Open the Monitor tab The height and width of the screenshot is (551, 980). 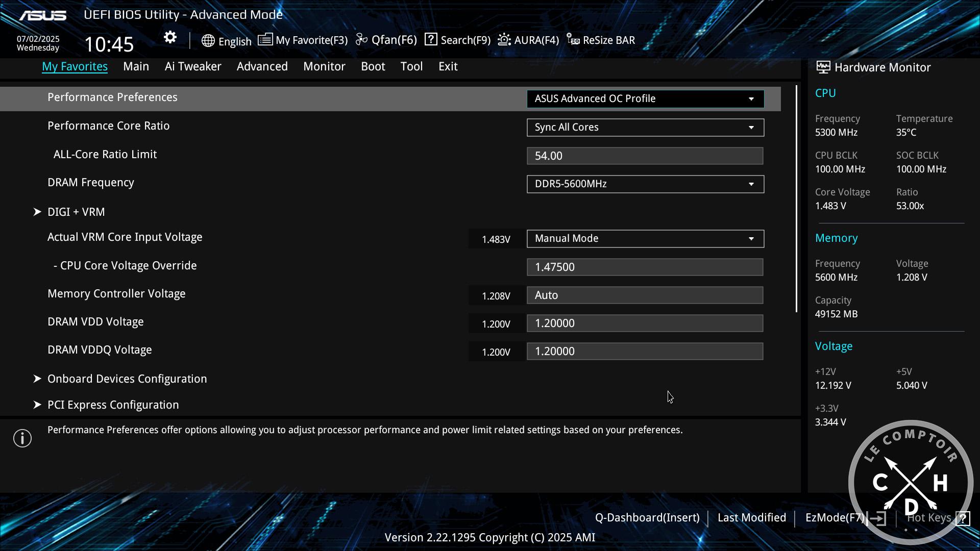tap(324, 66)
